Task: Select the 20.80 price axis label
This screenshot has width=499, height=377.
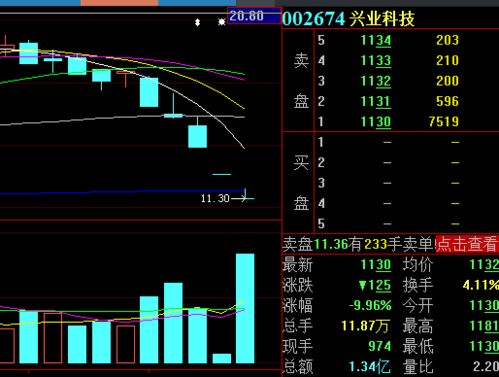Action: point(247,16)
